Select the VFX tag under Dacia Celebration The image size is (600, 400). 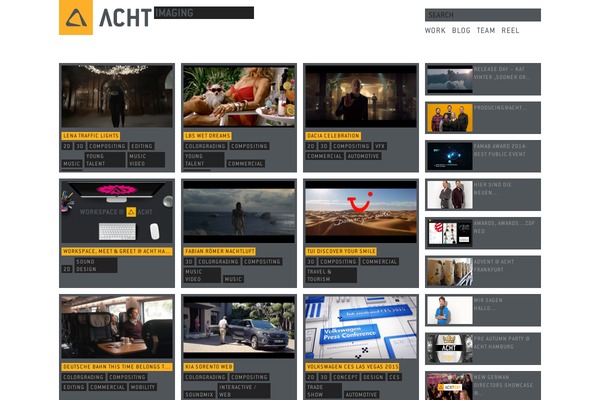tap(380, 146)
